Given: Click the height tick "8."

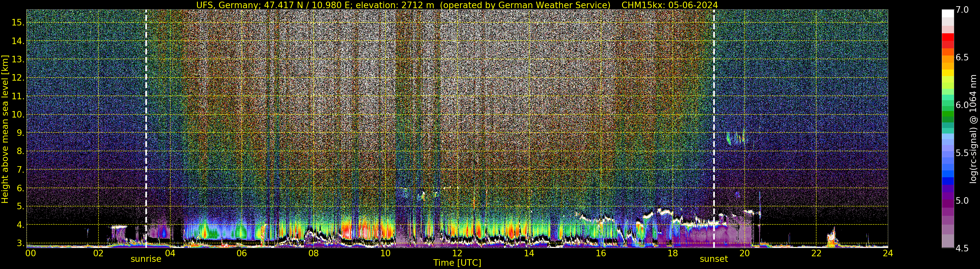Looking at the screenshot, I should coord(20,151).
